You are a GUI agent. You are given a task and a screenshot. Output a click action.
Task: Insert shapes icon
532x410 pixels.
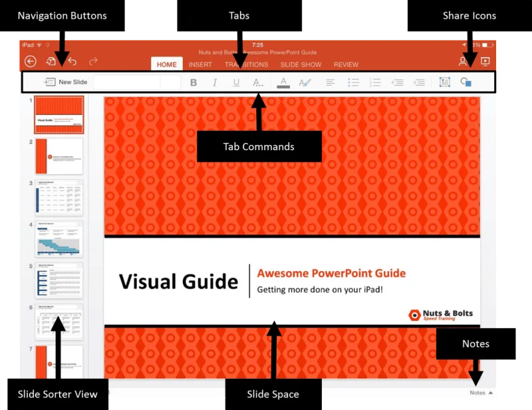pyautogui.click(x=466, y=82)
